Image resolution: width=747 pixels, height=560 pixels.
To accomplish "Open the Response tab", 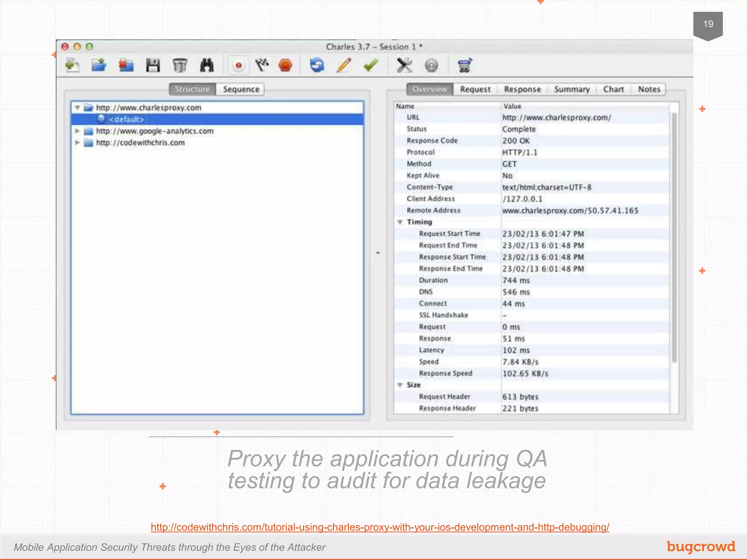I will coord(522,89).
